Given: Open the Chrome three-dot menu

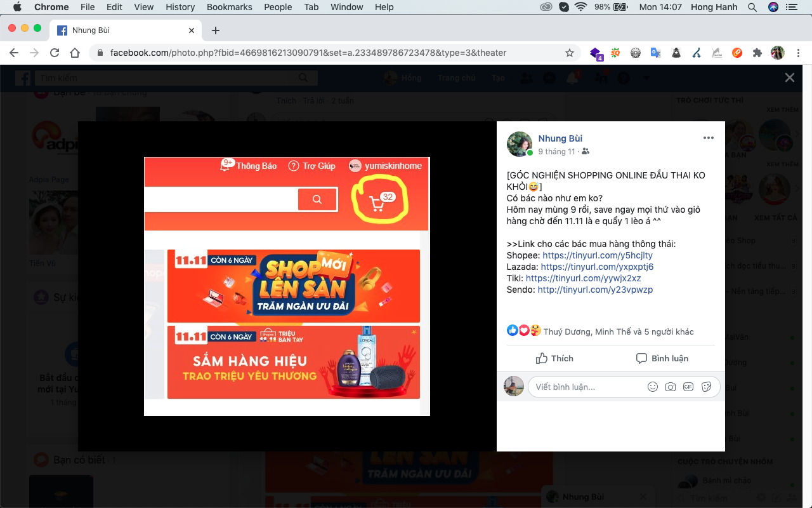Looking at the screenshot, I should click(x=798, y=53).
